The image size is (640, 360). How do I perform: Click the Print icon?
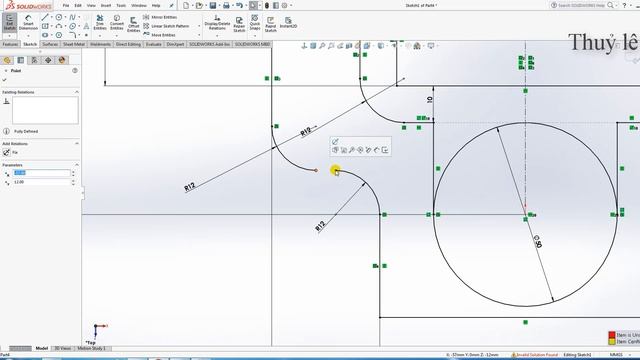(x=226, y=5)
